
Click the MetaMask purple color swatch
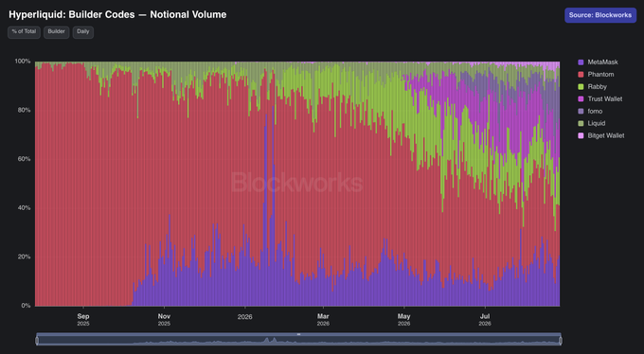click(581, 62)
